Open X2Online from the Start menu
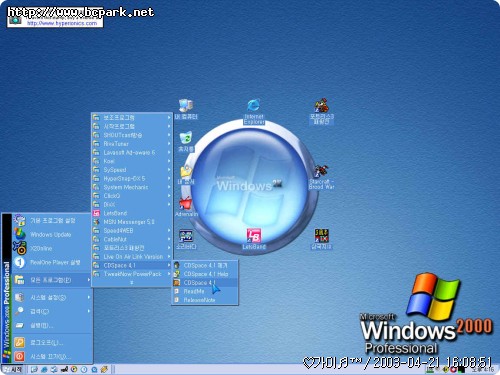This screenshot has width=500, height=375. 52,248
